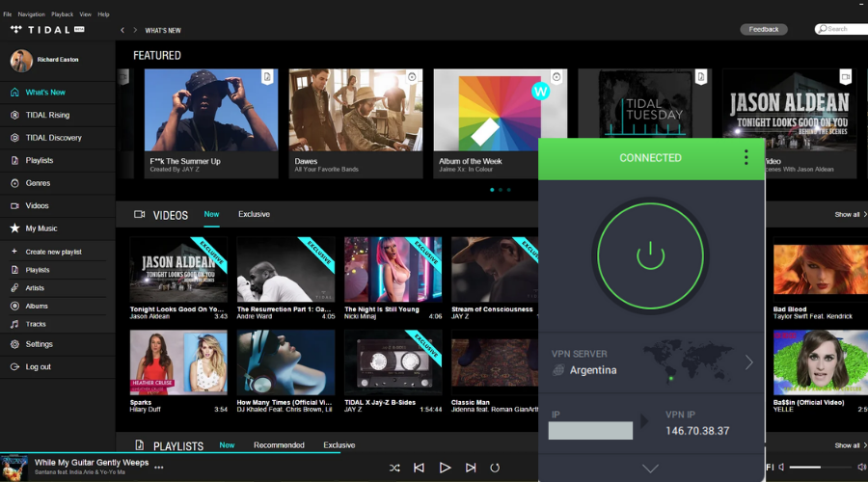
Task: Open Dawes featured thumbnail
Action: click(x=356, y=110)
